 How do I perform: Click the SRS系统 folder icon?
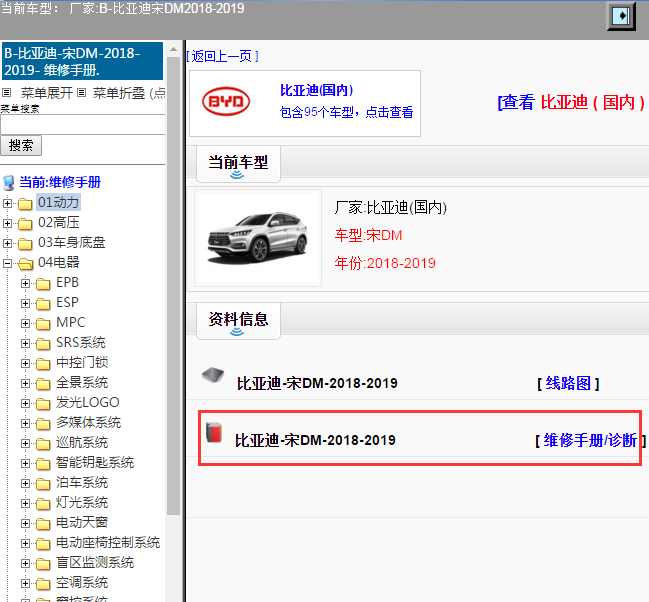click(x=43, y=344)
